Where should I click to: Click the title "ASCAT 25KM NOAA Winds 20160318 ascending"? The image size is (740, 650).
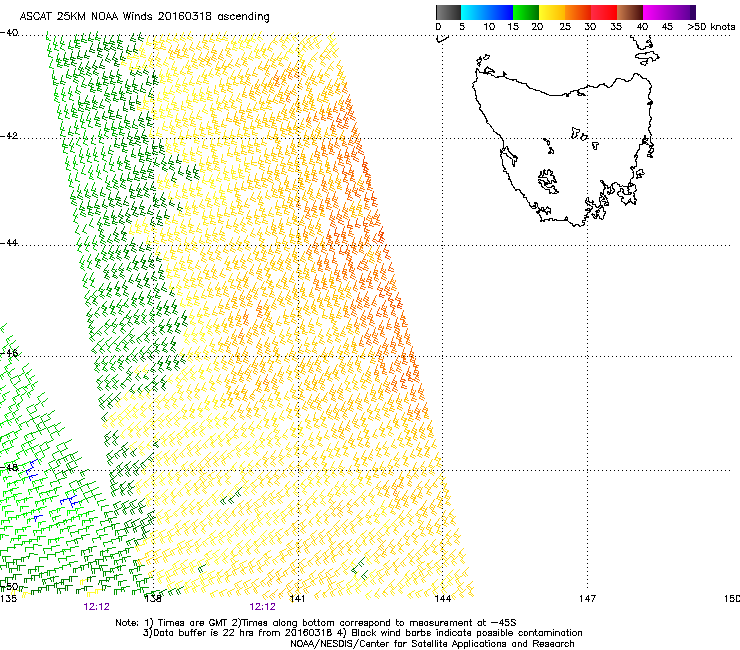tap(144, 17)
